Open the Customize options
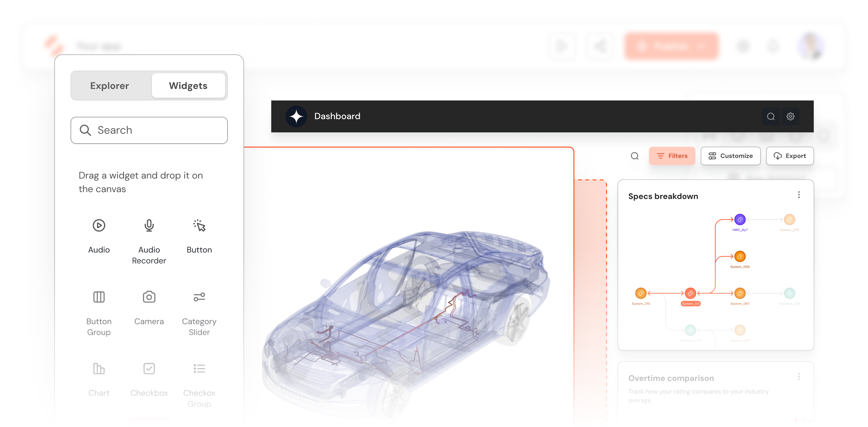This screenshot has height=427, width=868. point(731,156)
